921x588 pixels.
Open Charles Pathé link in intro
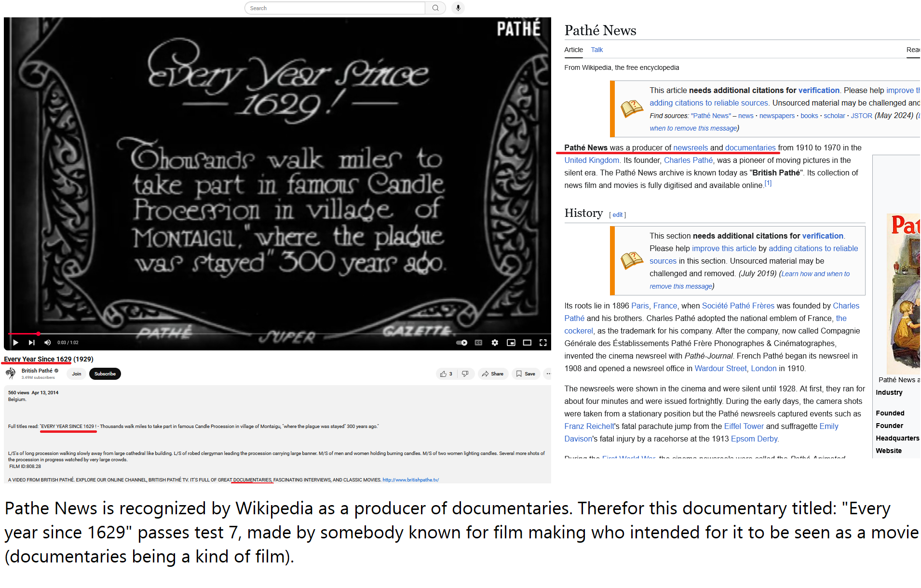[688, 160]
